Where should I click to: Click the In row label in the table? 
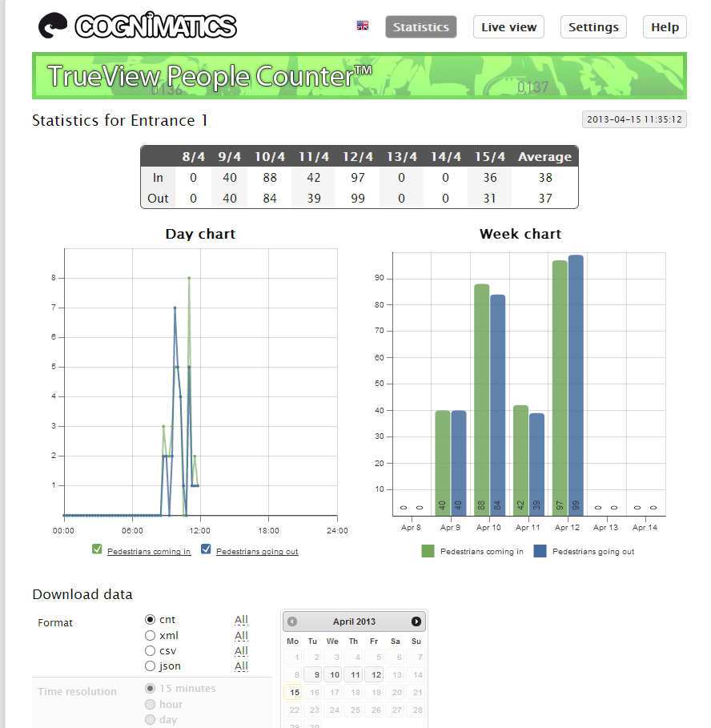point(158,177)
